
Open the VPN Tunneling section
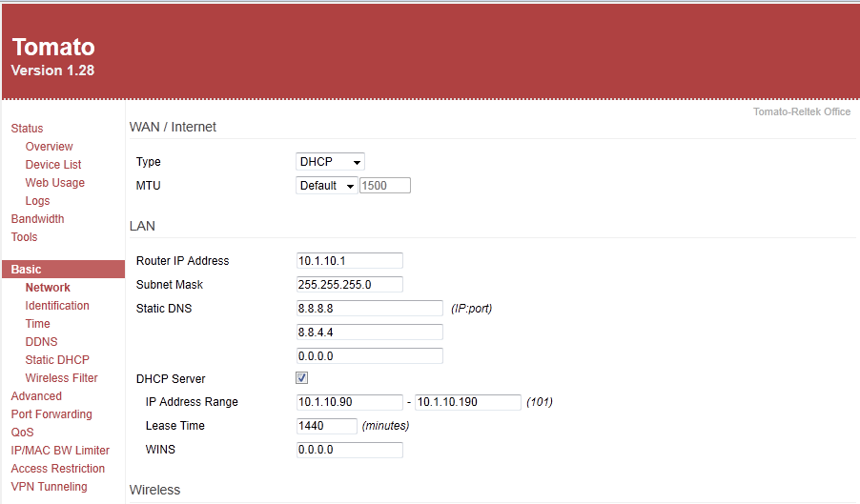coord(49,487)
